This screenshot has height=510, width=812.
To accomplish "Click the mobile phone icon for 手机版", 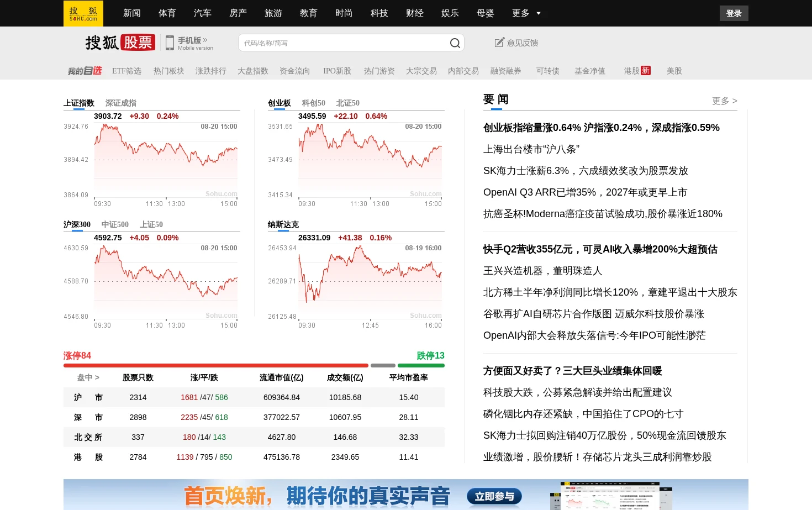I will coord(170,43).
